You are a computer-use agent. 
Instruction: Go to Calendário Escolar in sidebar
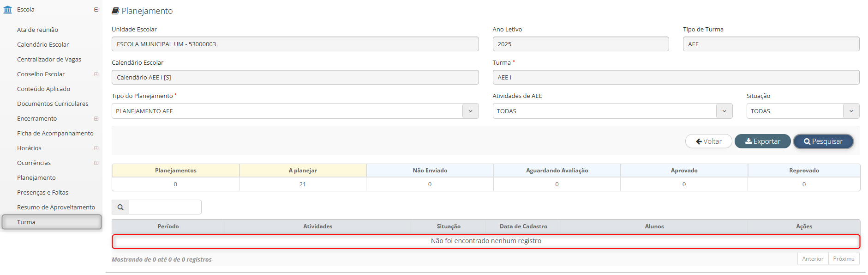43,45
